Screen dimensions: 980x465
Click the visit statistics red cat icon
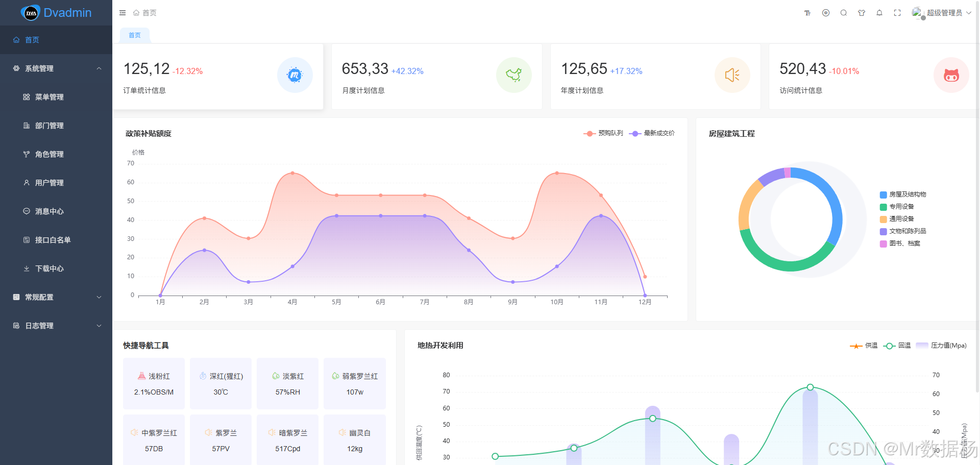[951, 75]
